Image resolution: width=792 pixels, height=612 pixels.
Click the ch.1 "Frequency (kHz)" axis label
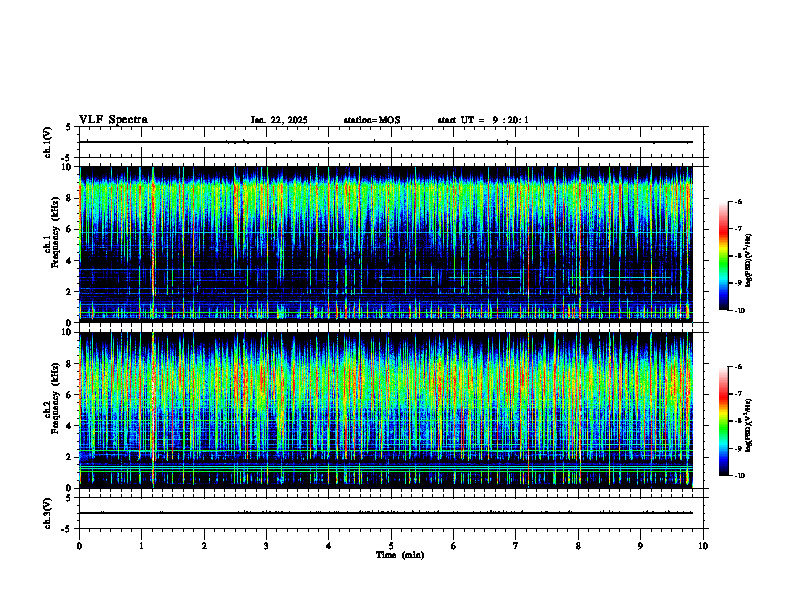coord(54,232)
